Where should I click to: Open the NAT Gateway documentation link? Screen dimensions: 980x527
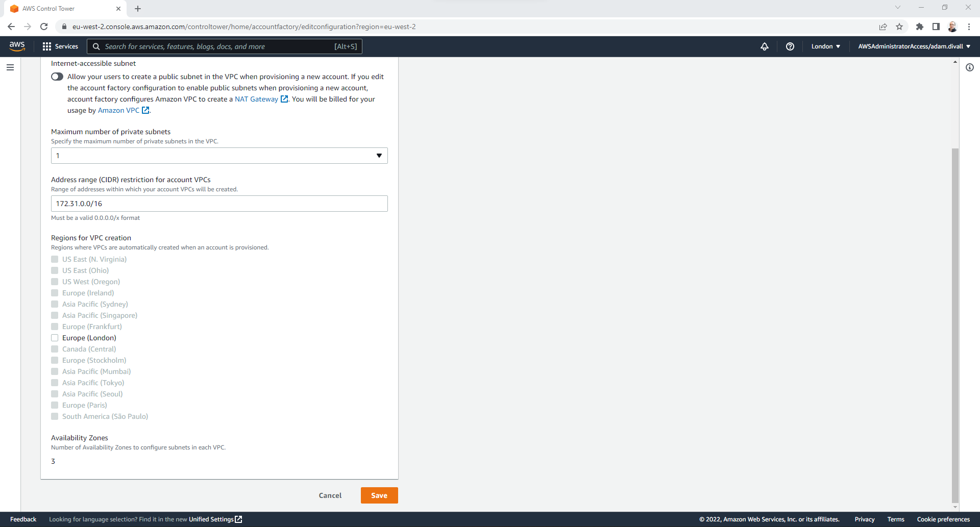256,99
